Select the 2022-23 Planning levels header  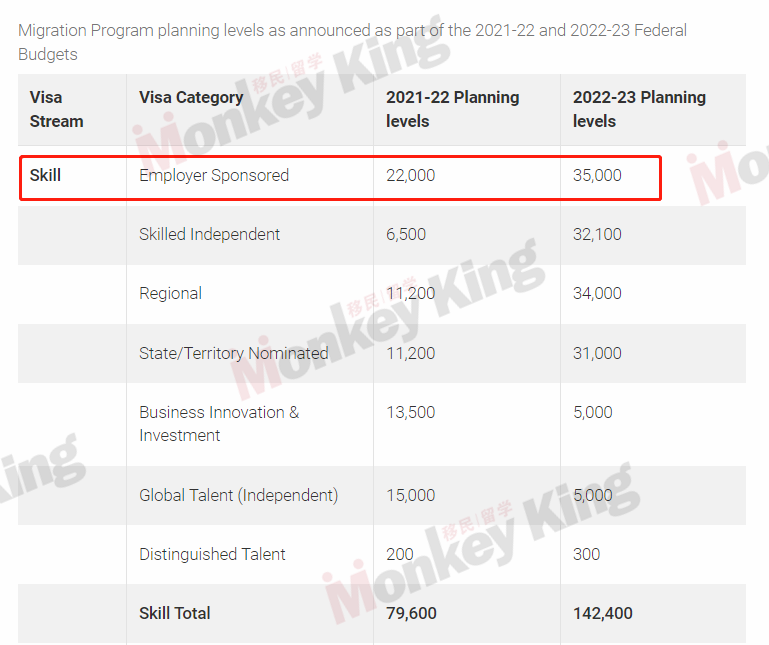pyautogui.click(x=639, y=109)
